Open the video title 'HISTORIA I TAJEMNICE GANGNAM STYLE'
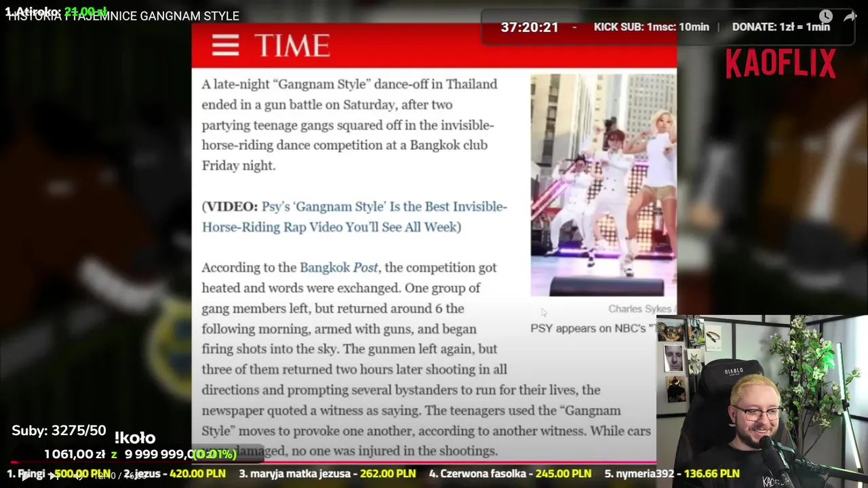The height and width of the screenshot is (488, 868). (x=123, y=16)
